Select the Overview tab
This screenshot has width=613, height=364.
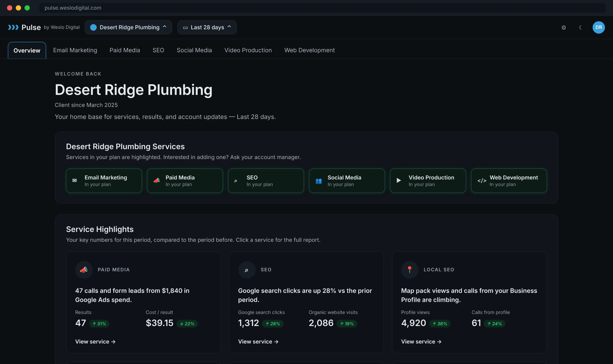pyautogui.click(x=27, y=50)
